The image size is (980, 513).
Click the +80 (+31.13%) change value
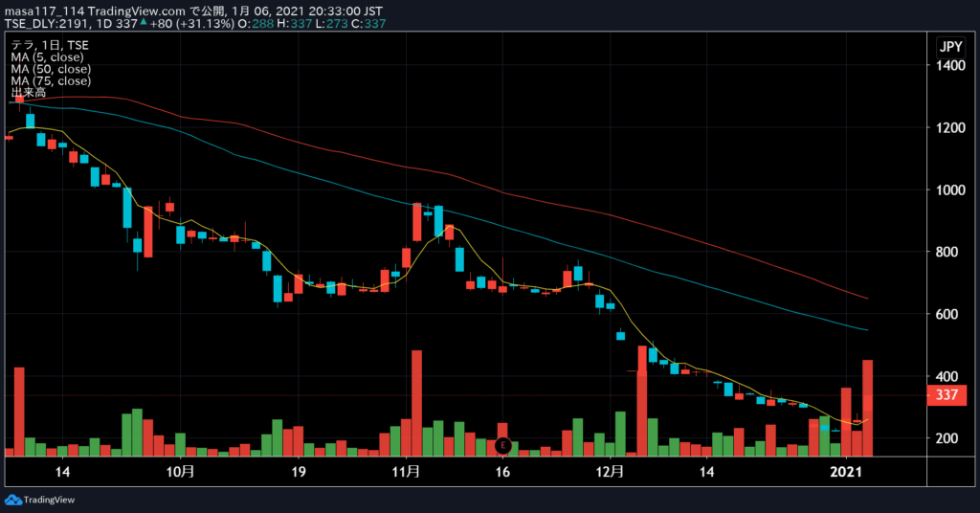tap(190, 24)
